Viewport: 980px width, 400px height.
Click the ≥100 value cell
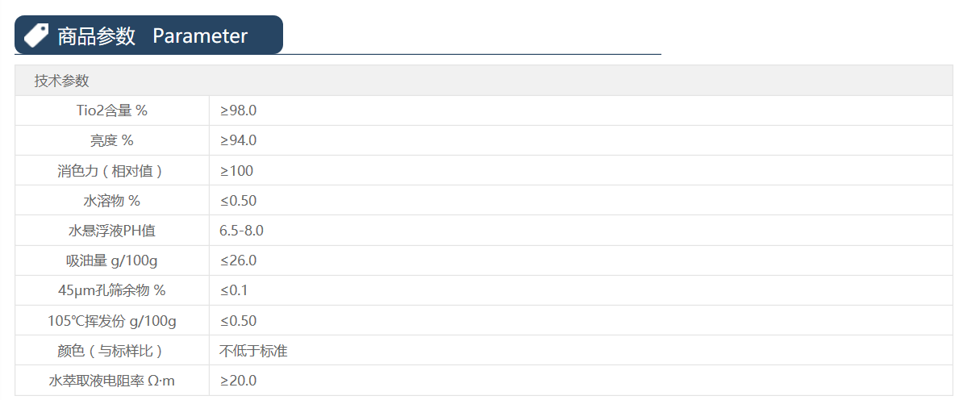tap(236, 171)
